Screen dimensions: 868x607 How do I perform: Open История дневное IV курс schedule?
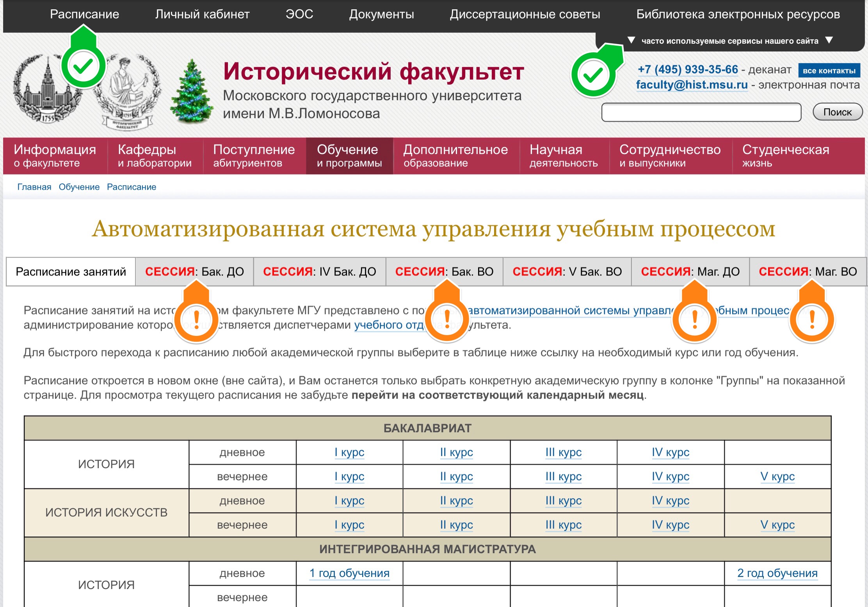(671, 453)
